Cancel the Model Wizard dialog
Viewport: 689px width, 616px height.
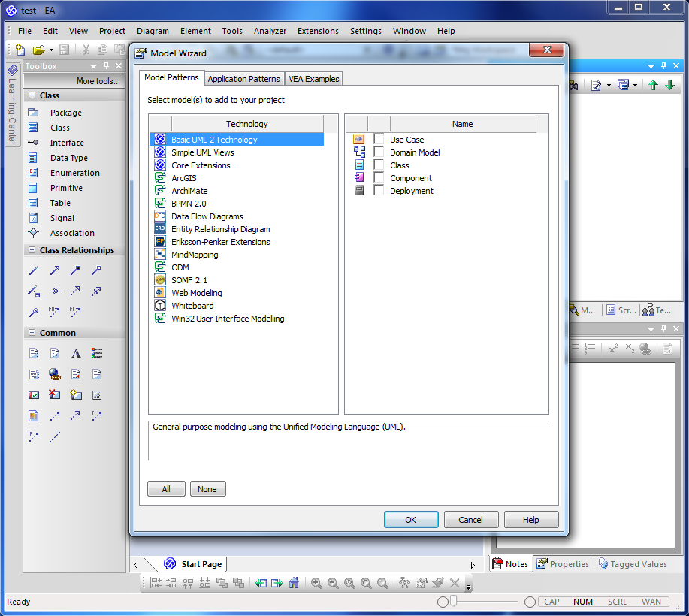[x=470, y=520]
